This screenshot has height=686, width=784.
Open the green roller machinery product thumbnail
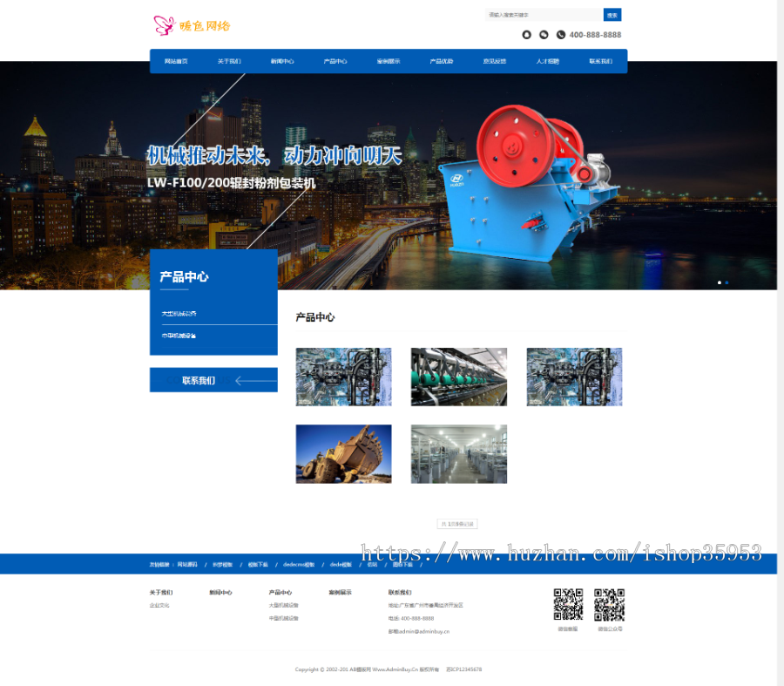tap(458, 377)
